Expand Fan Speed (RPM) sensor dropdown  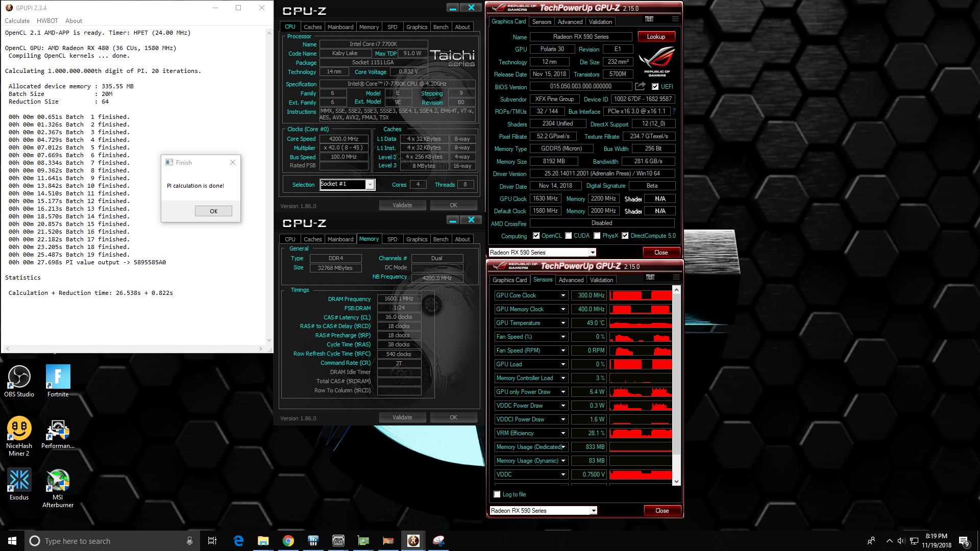563,350
